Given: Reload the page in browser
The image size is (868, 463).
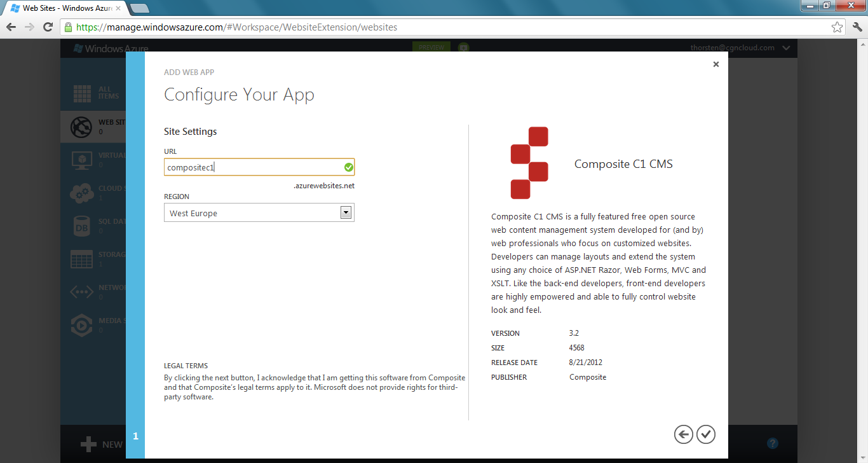Looking at the screenshot, I should click(48, 27).
